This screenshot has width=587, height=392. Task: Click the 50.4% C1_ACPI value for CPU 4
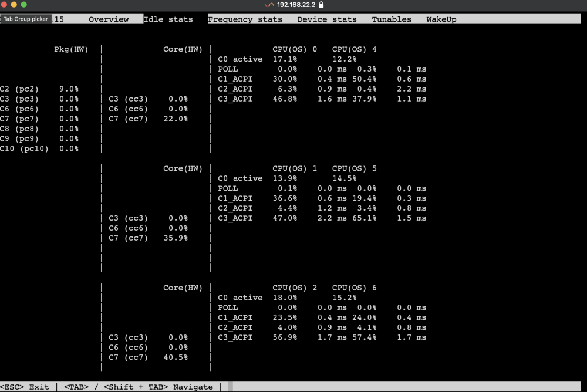(365, 79)
